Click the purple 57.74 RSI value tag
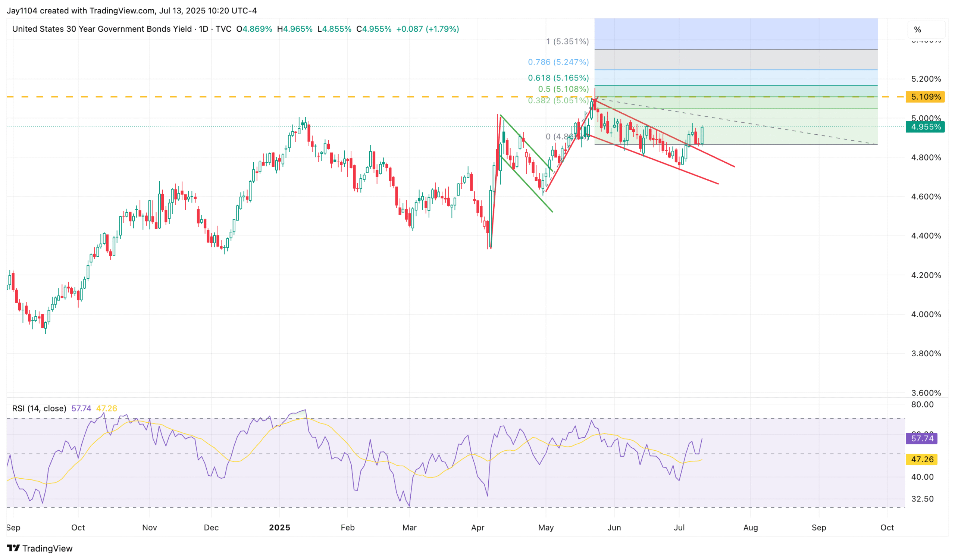The width and height of the screenshot is (955, 560). [x=922, y=439]
